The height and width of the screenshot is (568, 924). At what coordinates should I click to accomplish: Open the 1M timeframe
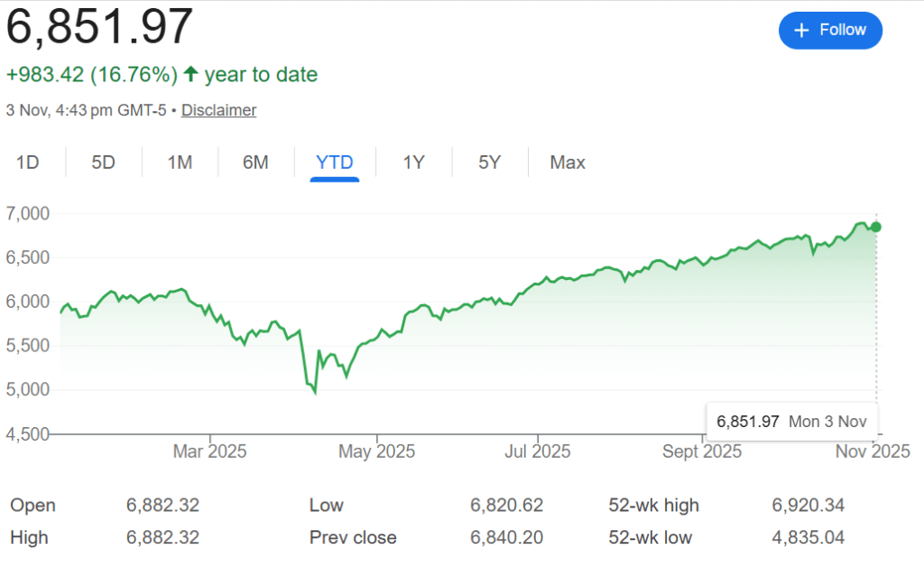coord(179,163)
